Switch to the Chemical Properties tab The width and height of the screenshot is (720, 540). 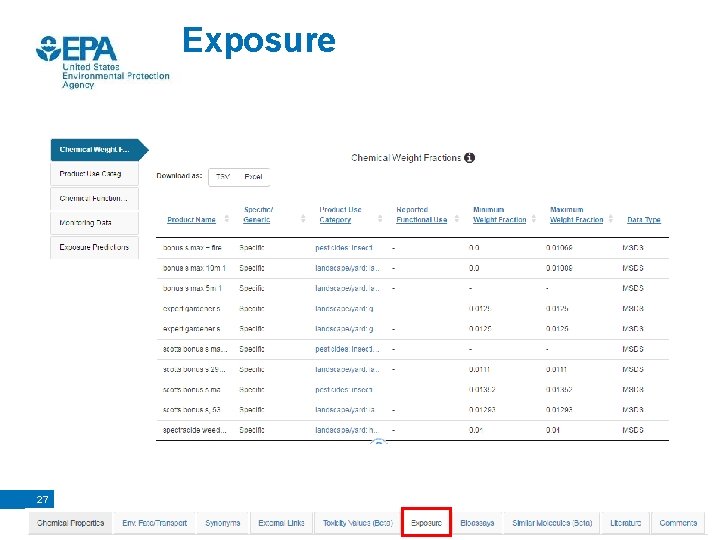[x=70, y=523]
